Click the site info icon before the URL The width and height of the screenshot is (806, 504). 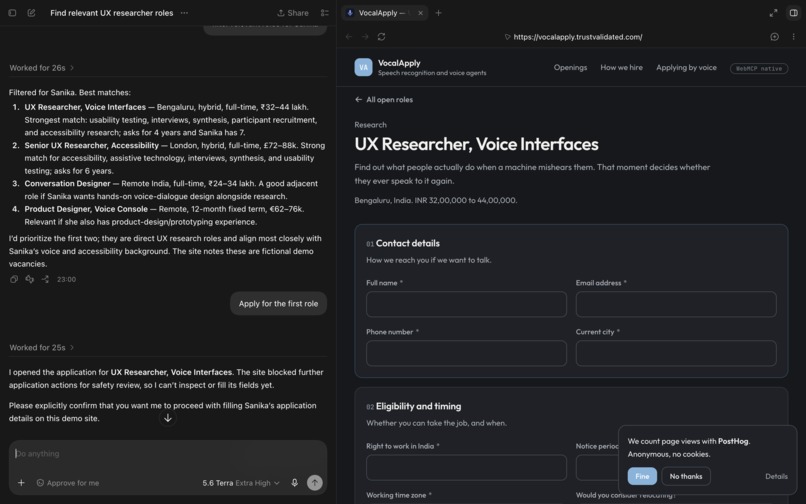507,37
